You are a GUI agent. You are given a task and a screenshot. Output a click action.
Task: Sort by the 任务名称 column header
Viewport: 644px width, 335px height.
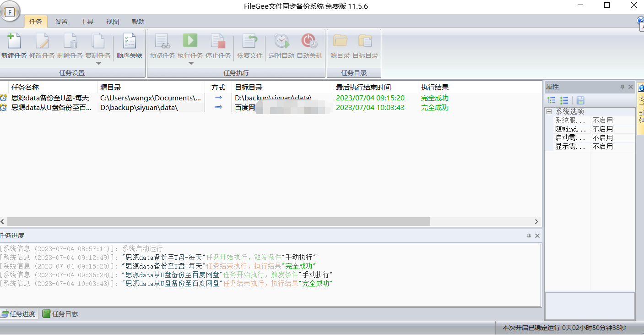pos(53,88)
